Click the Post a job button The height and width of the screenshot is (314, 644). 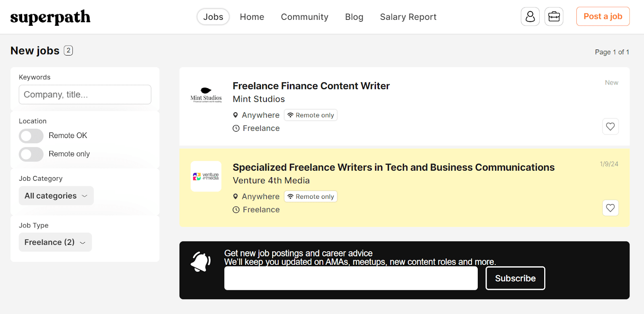pos(603,17)
